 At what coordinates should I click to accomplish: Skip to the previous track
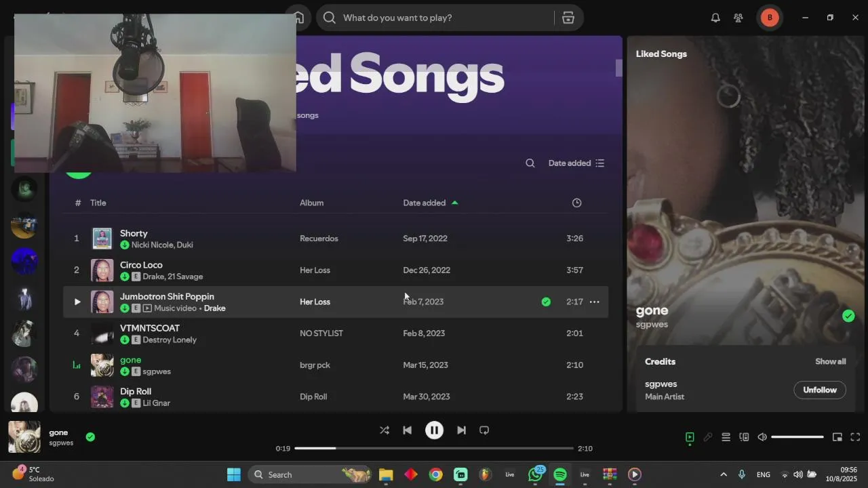click(x=407, y=430)
